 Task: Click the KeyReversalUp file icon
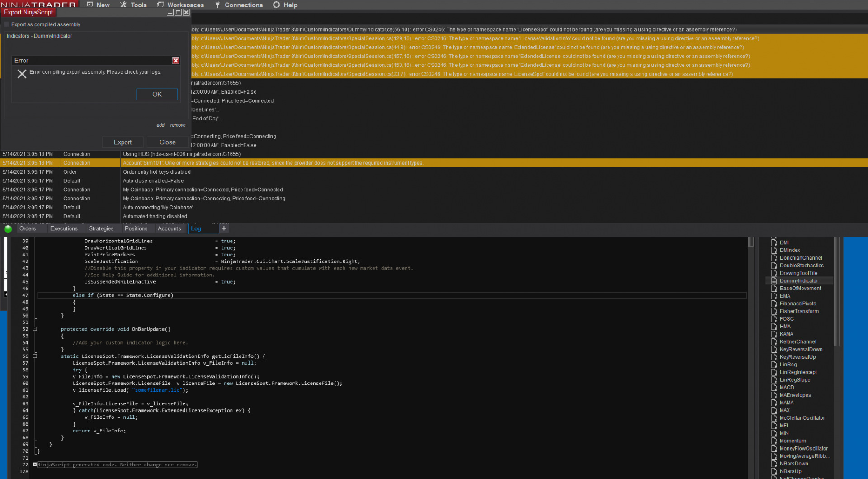[774, 357]
